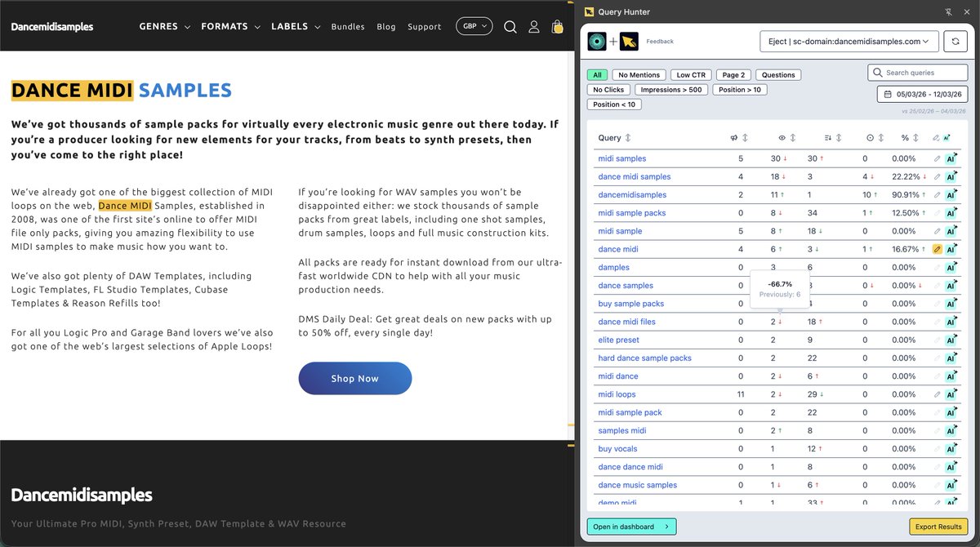Toggle the Page 2 filter

click(733, 75)
